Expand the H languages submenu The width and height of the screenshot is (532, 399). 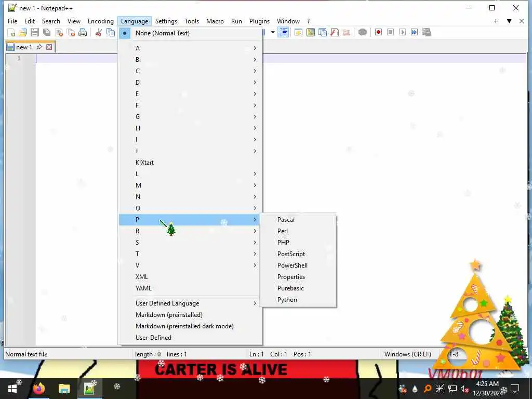tap(190, 128)
